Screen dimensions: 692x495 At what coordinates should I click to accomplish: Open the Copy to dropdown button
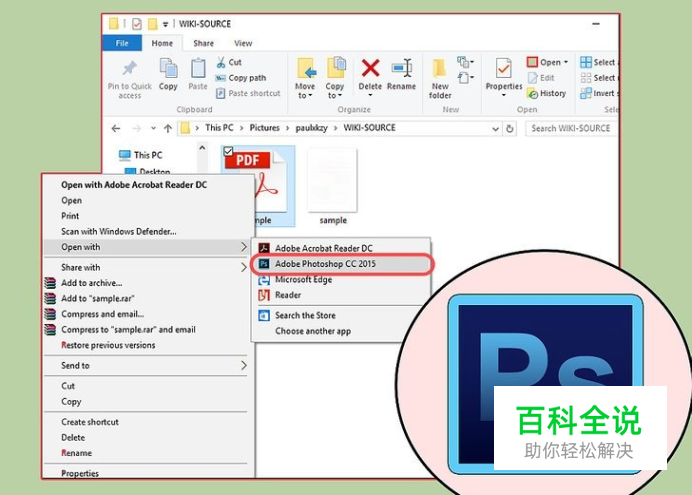pos(335,79)
